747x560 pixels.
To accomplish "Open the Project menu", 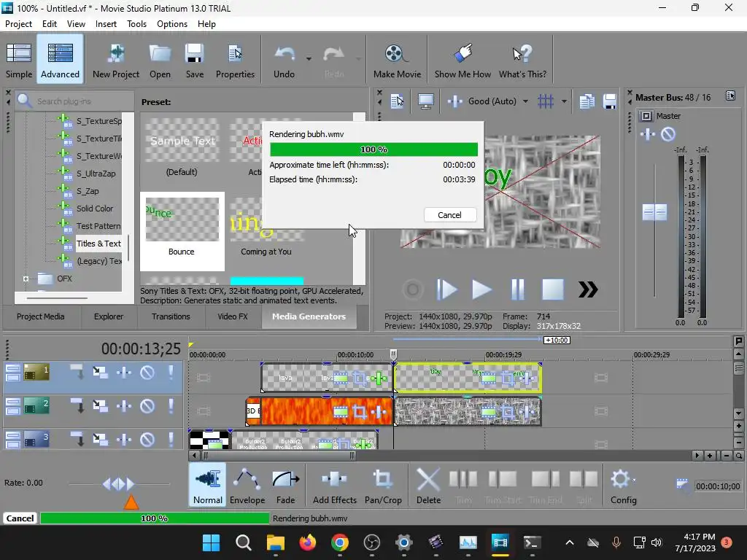I will (x=18, y=24).
